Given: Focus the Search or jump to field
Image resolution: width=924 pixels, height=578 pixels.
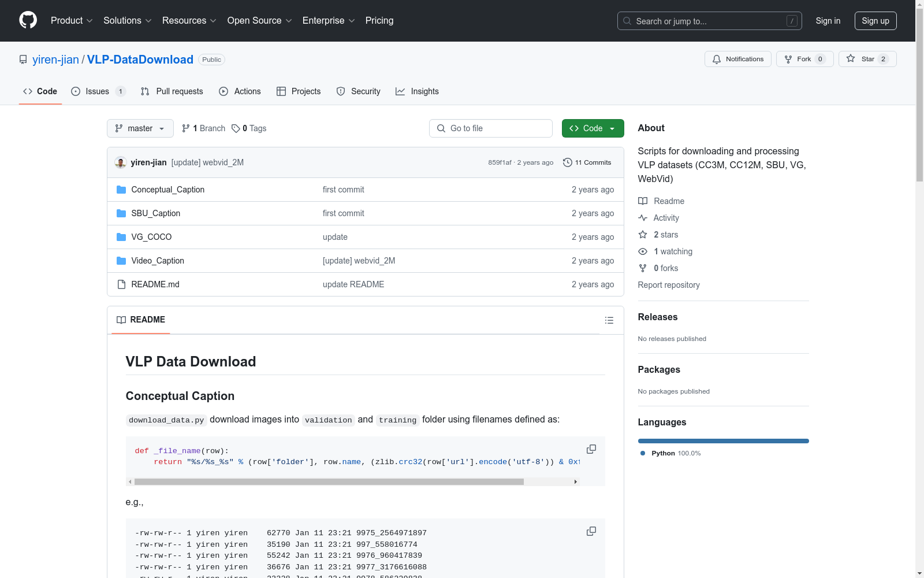Looking at the screenshot, I should 710,21.
